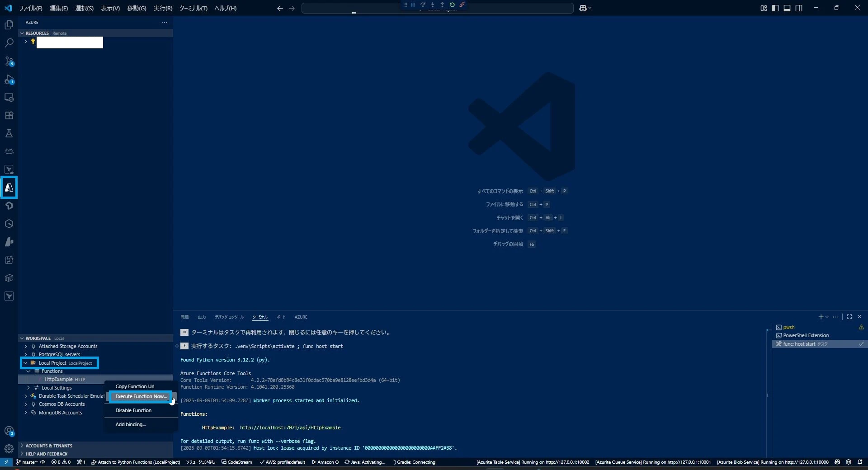Click Amazon Q status bar item

(325, 462)
